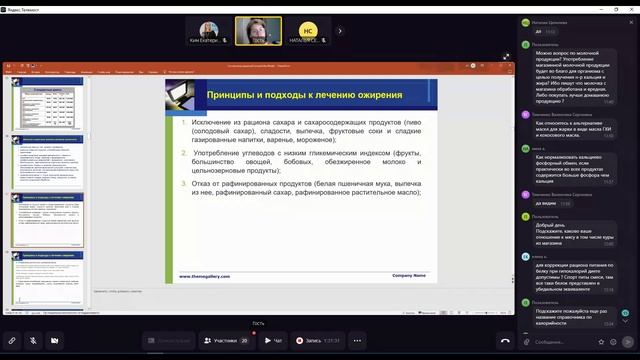Screen dimensions: 640x360
Task: Expand shared screen to fullscreen
Action: coord(506,56)
